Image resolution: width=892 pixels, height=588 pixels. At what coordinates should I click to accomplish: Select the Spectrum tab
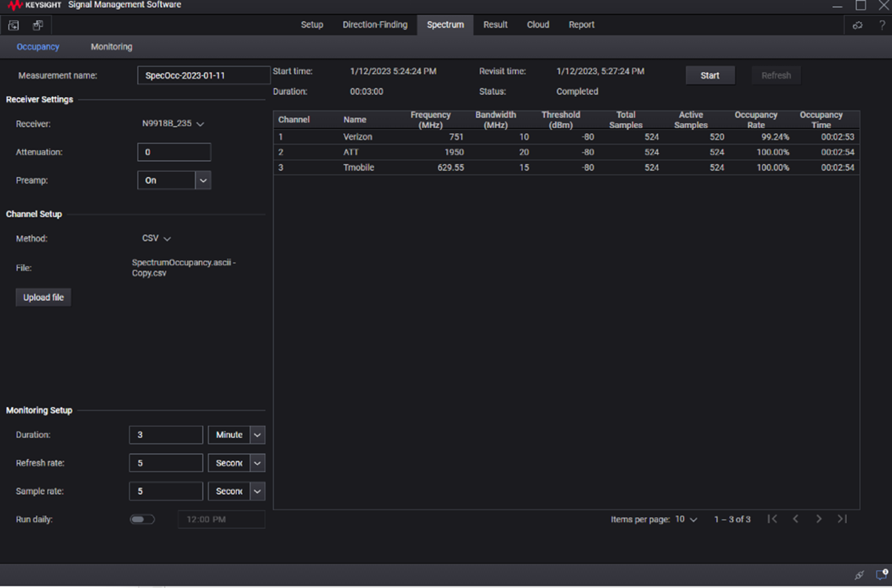pos(445,25)
